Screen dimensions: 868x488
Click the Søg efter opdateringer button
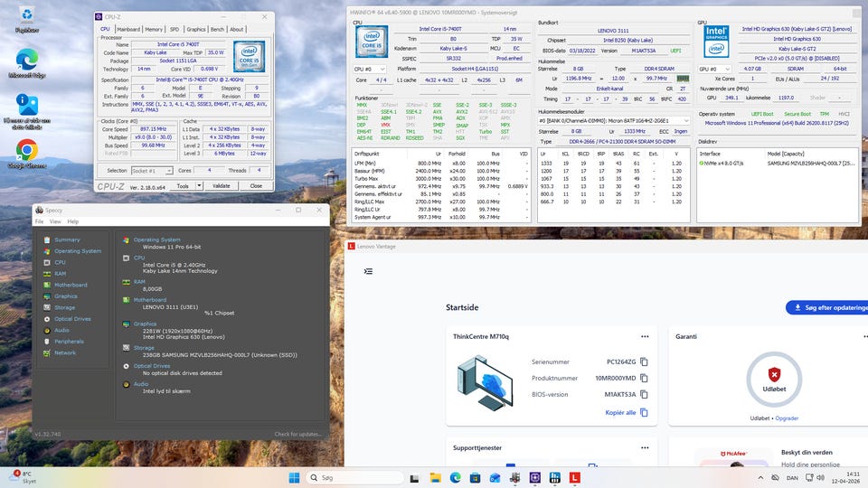point(827,307)
